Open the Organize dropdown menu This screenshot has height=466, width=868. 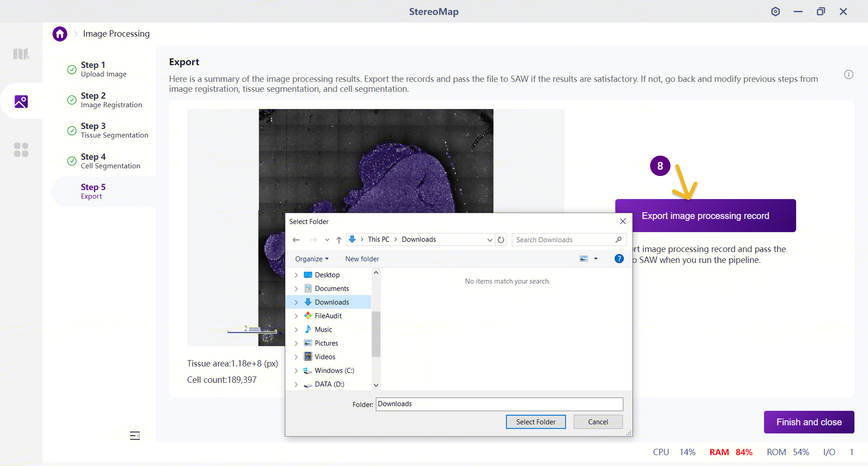click(x=311, y=259)
